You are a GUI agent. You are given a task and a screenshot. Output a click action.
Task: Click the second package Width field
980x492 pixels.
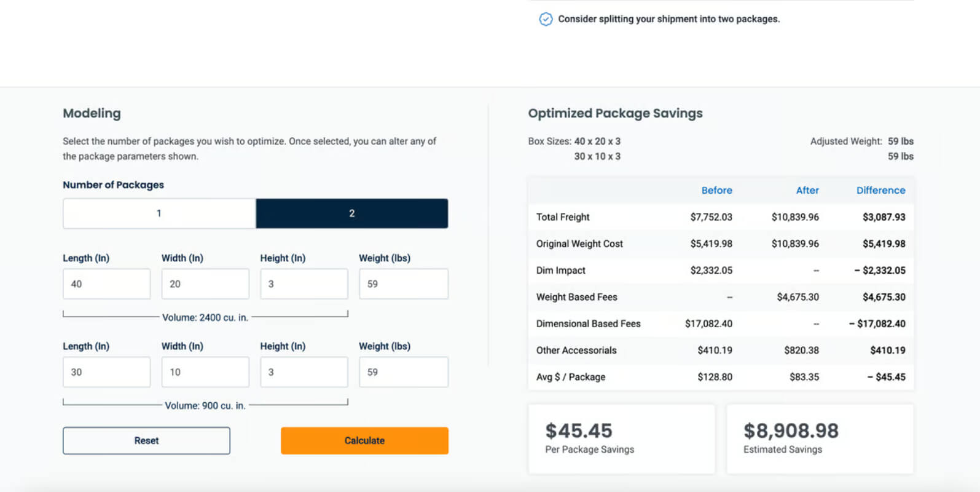(205, 372)
